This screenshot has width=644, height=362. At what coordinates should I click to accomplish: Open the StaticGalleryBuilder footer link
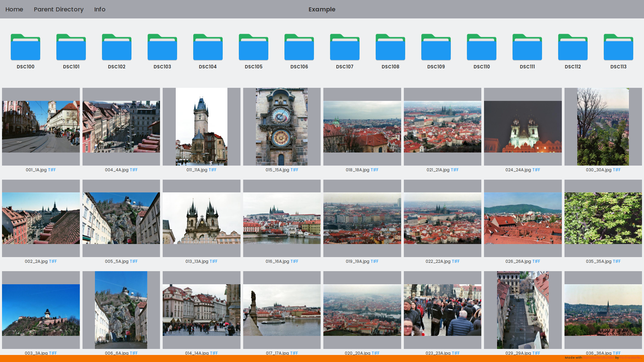tap(598, 358)
